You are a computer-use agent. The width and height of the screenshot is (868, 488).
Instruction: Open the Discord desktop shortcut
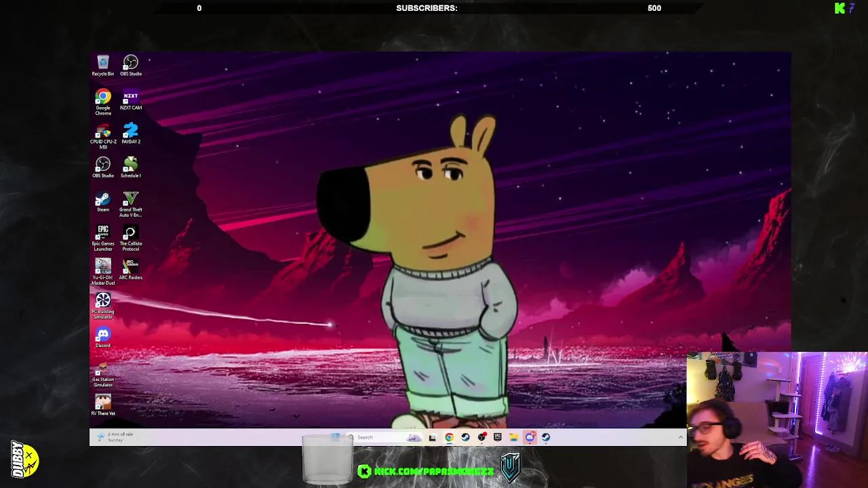103,338
